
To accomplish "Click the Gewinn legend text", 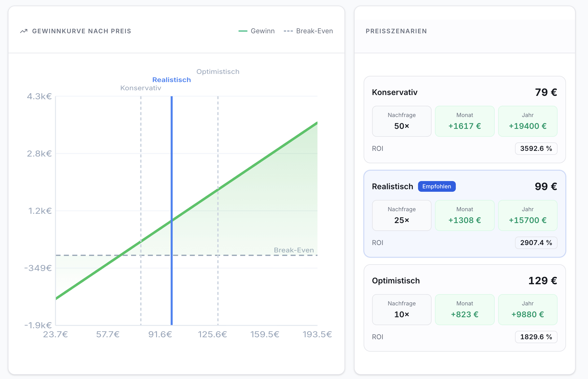I will click(x=263, y=31).
